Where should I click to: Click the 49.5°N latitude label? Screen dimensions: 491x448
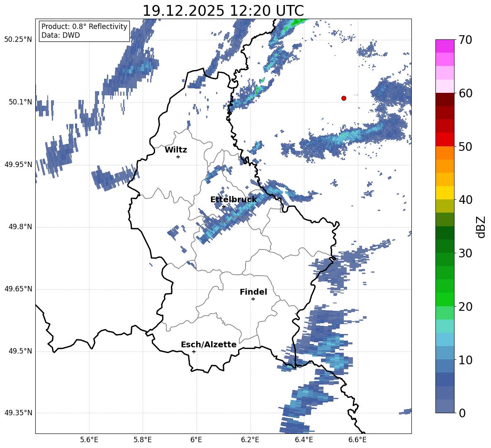pyautogui.click(x=20, y=351)
